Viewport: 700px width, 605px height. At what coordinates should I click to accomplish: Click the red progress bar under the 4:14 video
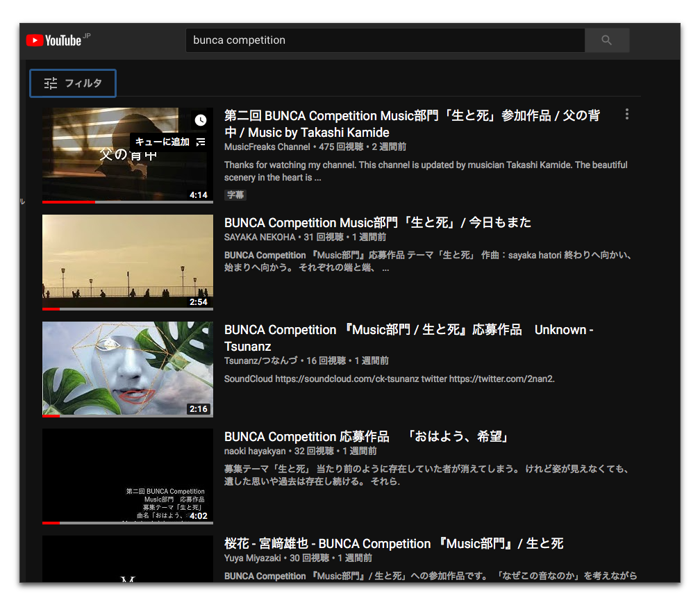pos(69,202)
